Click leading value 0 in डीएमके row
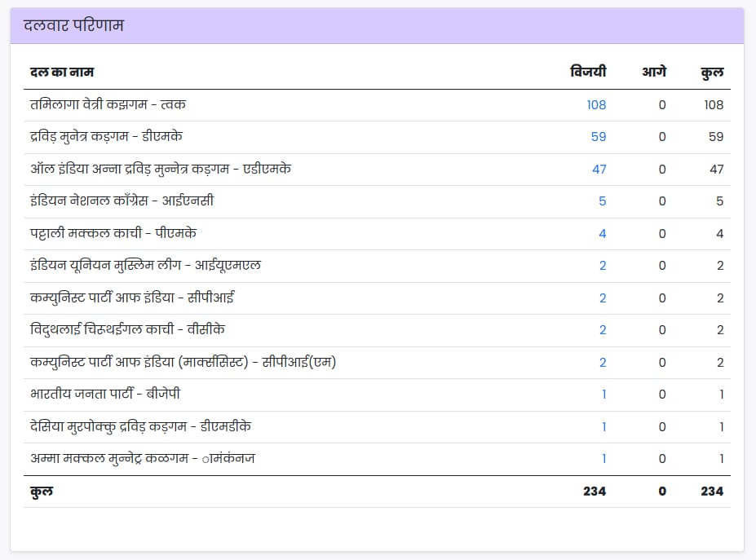The width and height of the screenshot is (756, 560). click(x=662, y=137)
